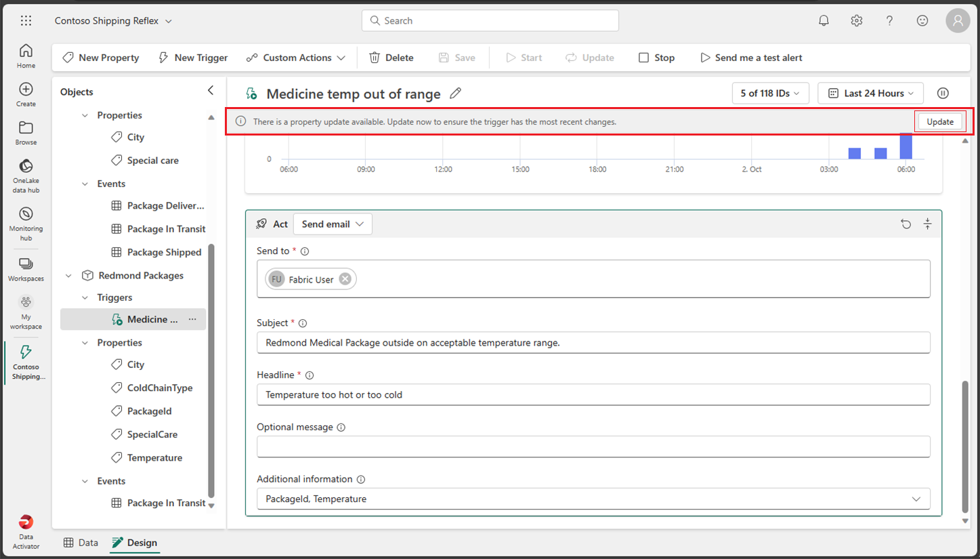Image resolution: width=980 pixels, height=559 pixels.
Task: Show info for Additional information
Action: 361,479
